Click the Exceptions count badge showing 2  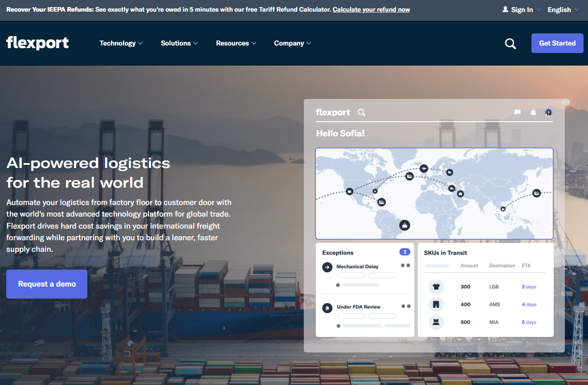404,252
